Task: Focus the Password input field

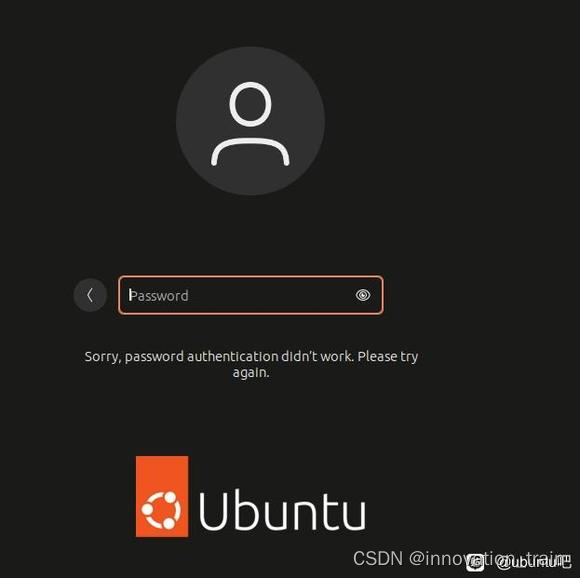Action: pyautogui.click(x=250, y=295)
